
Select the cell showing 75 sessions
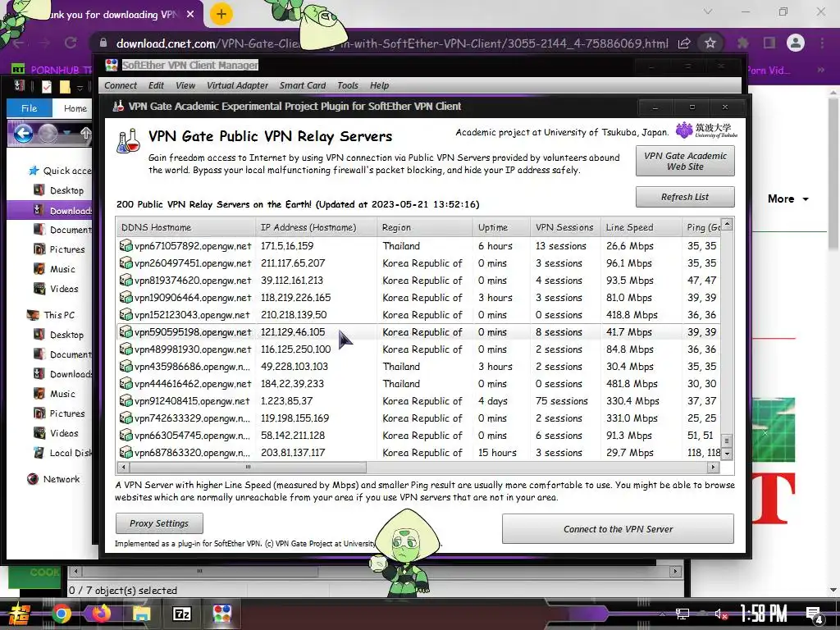(x=561, y=400)
